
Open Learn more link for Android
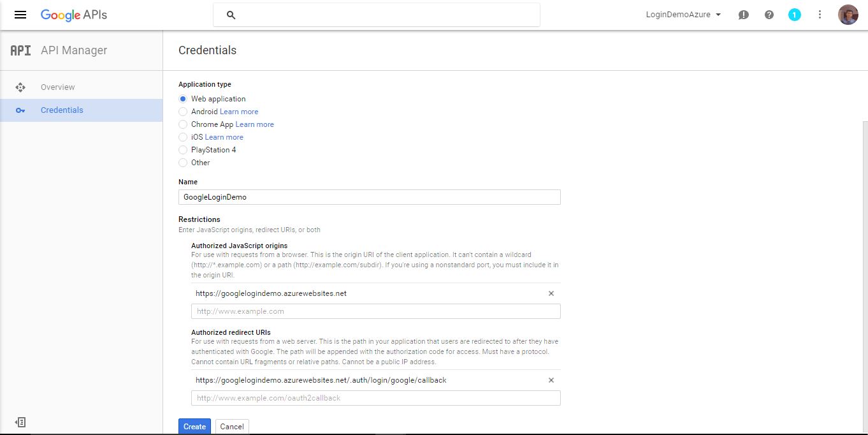(239, 112)
